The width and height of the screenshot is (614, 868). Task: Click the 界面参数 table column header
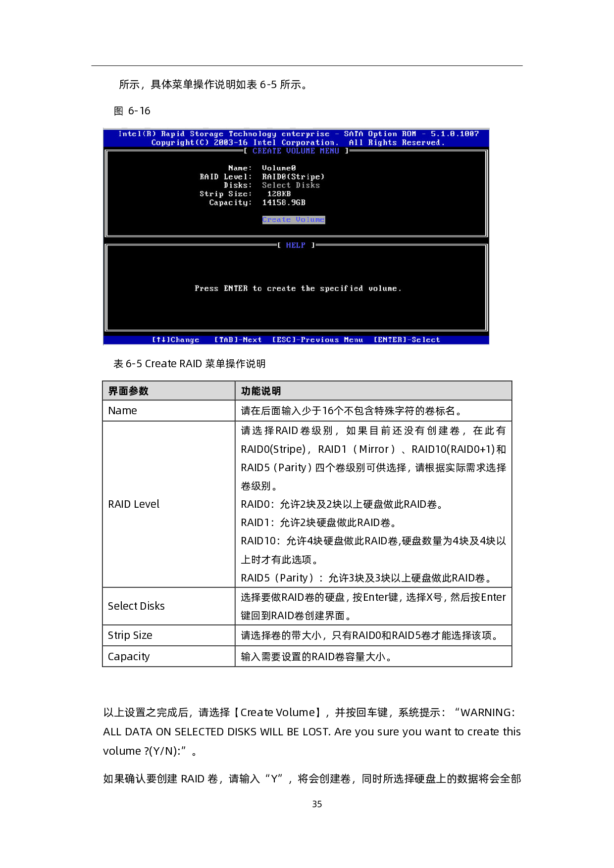(129, 391)
